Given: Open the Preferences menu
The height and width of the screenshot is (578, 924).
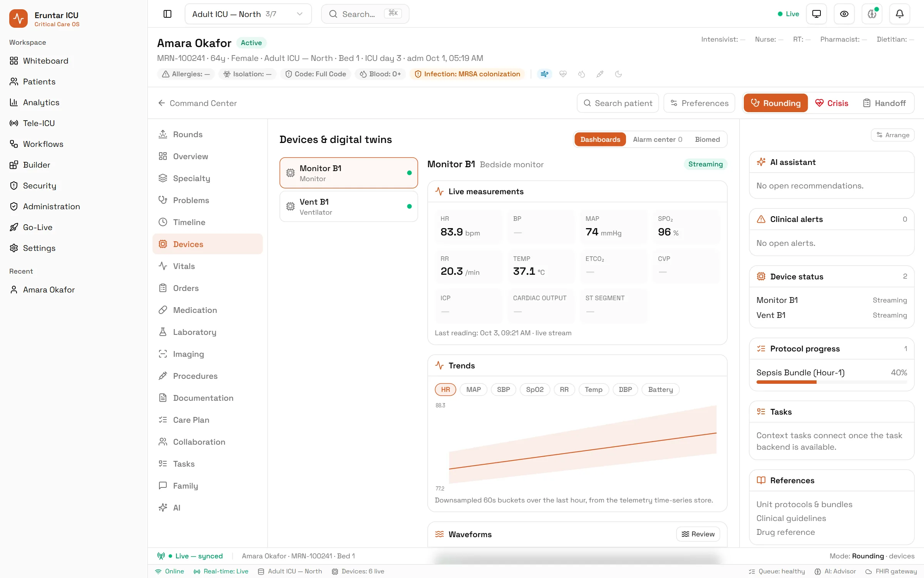Looking at the screenshot, I should click(699, 103).
